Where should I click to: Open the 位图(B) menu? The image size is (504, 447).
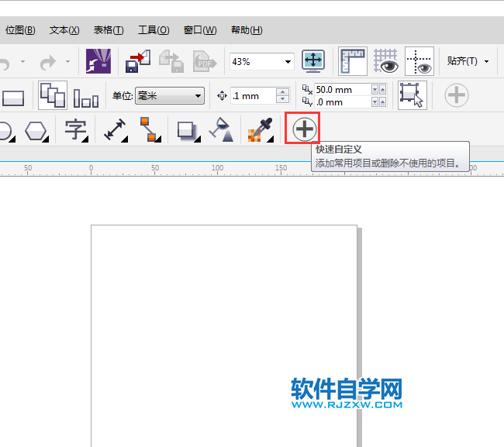pos(20,30)
